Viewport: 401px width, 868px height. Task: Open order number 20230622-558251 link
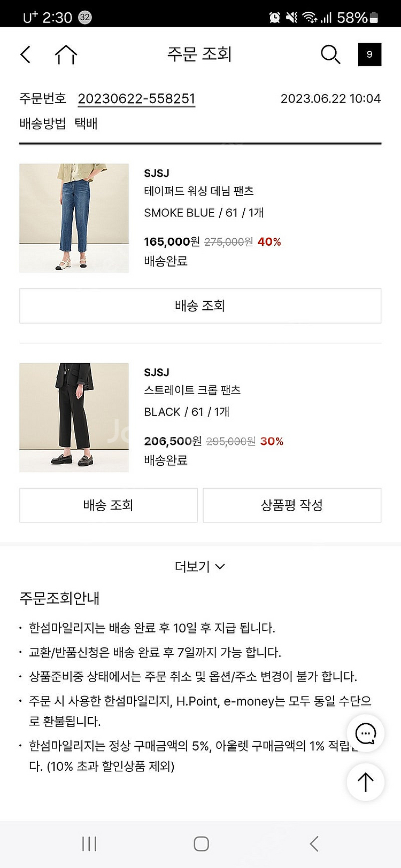click(136, 99)
